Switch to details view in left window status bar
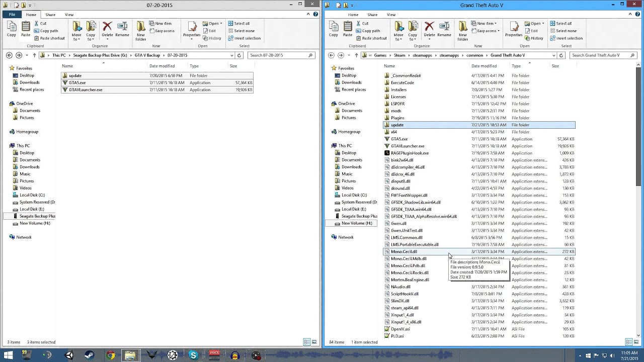644x362 pixels. (307, 342)
